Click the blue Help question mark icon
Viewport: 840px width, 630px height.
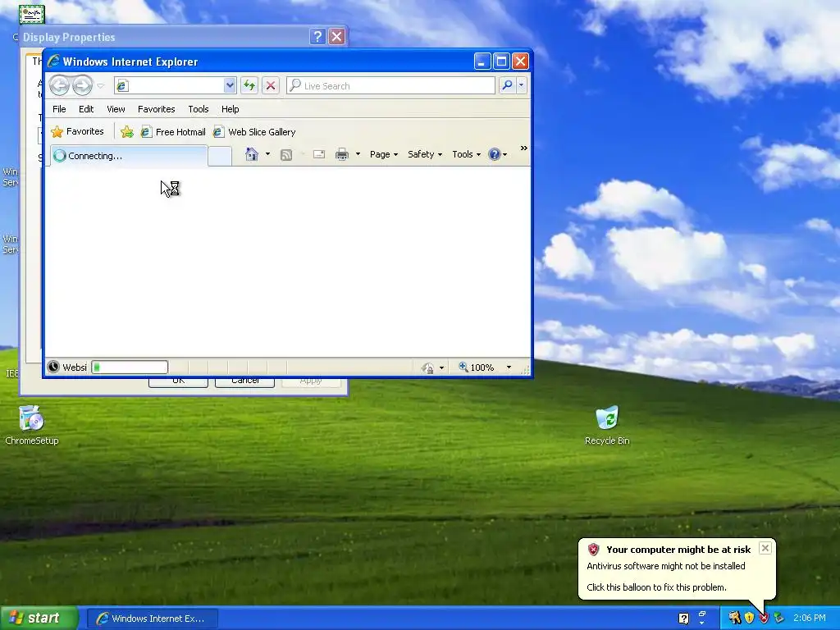pyautogui.click(x=495, y=154)
